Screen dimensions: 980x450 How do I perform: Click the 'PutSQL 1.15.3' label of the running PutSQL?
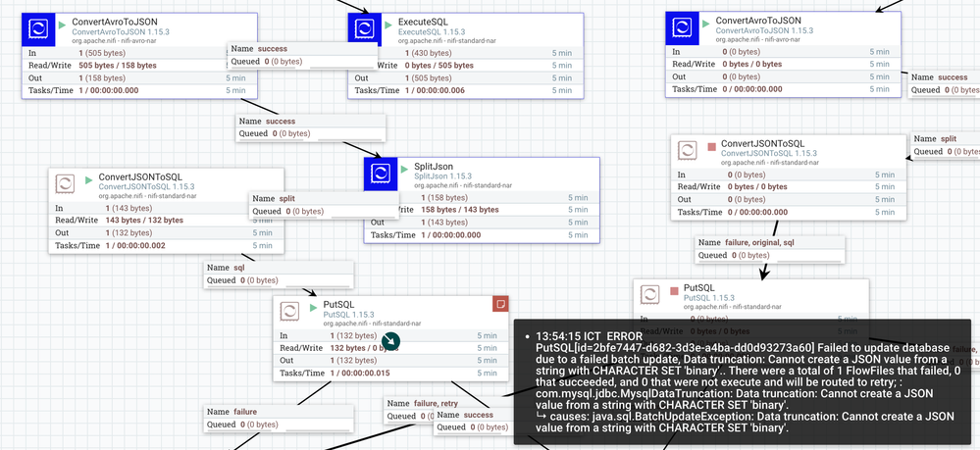349,315
